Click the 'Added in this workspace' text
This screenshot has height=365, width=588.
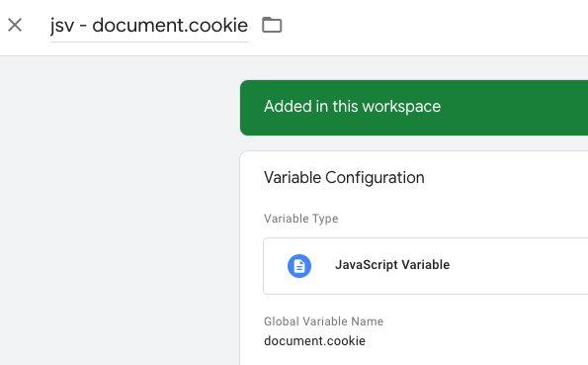(352, 106)
